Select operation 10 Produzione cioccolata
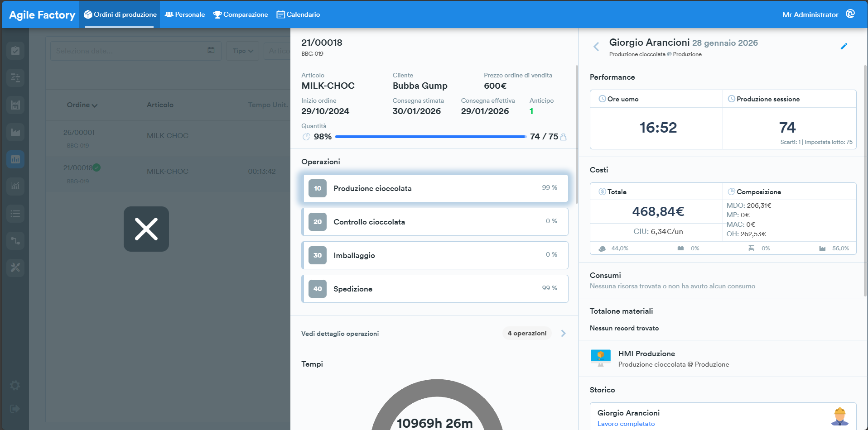The width and height of the screenshot is (868, 430). (435, 188)
